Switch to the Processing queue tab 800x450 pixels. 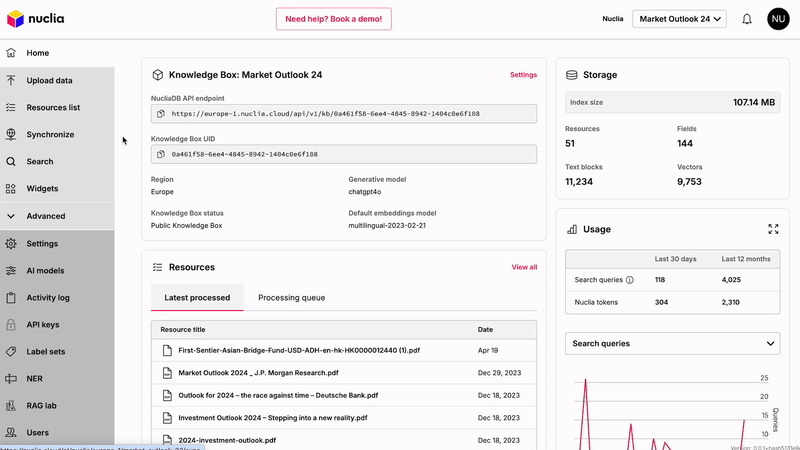[x=291, y=298]
